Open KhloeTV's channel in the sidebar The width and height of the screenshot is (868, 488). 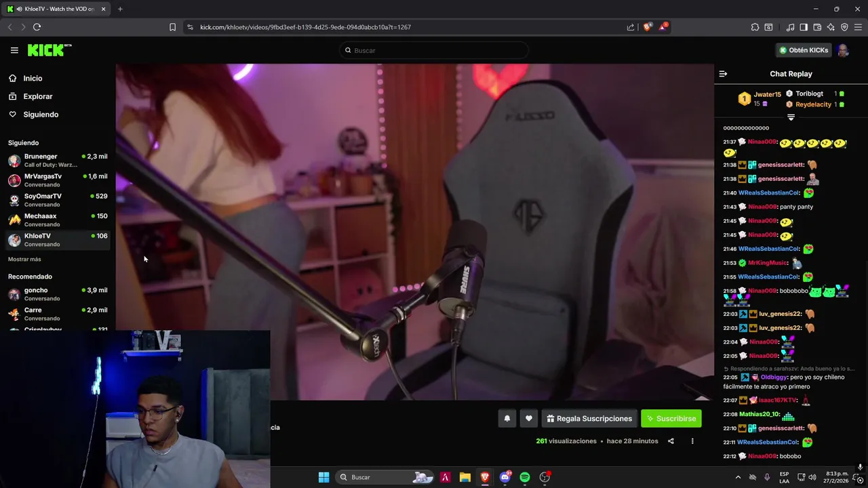tap(58, 239)
